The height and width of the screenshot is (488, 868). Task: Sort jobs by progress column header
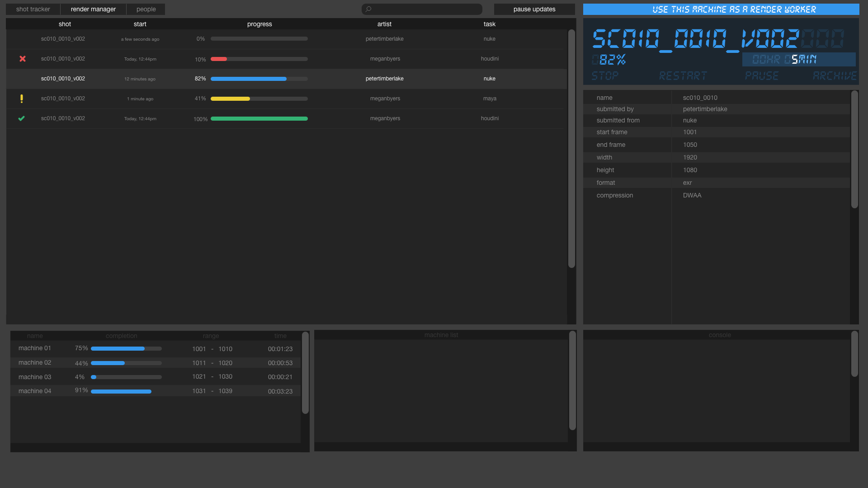(259, 24)
